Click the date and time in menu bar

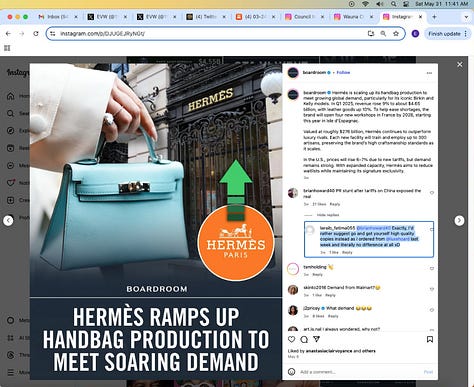tap(441, 4)
